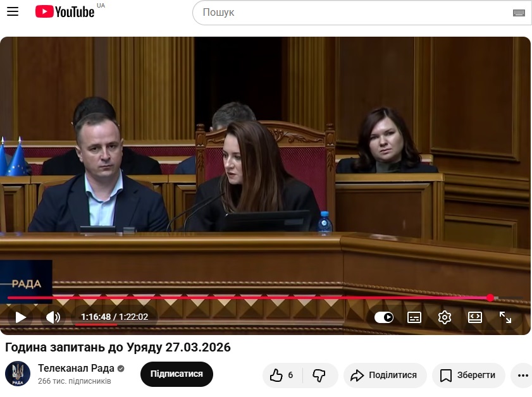Switch to theater mode
Viewport: 532px width, 397px height.
click(x=475, y=317)
